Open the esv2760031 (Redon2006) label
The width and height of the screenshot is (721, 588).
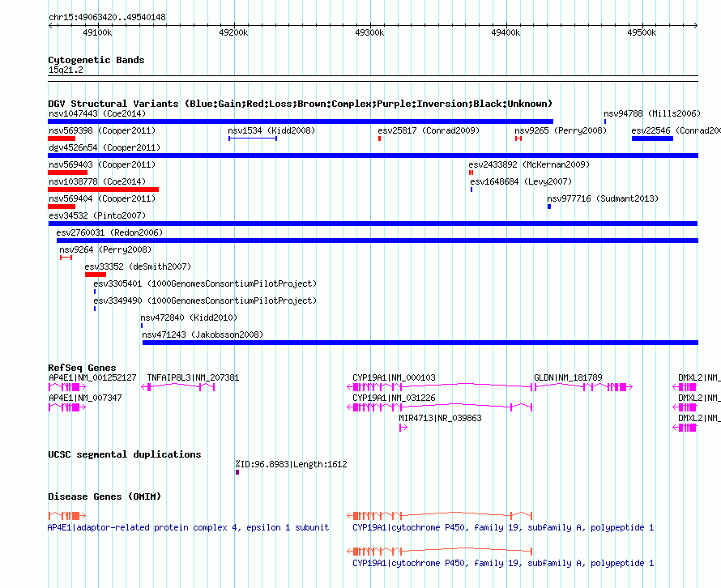(x=109, y=232)
